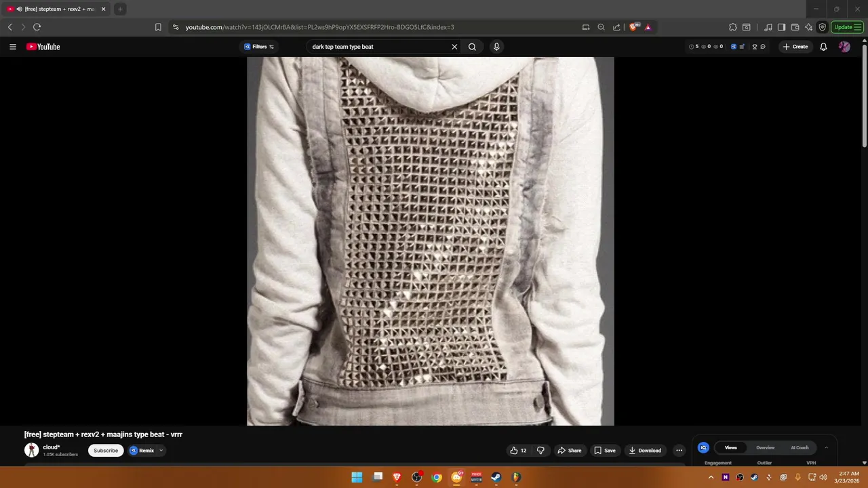Click the browser URL address bar
Viewport: 868px width, 488px height.
pos(380,27)
